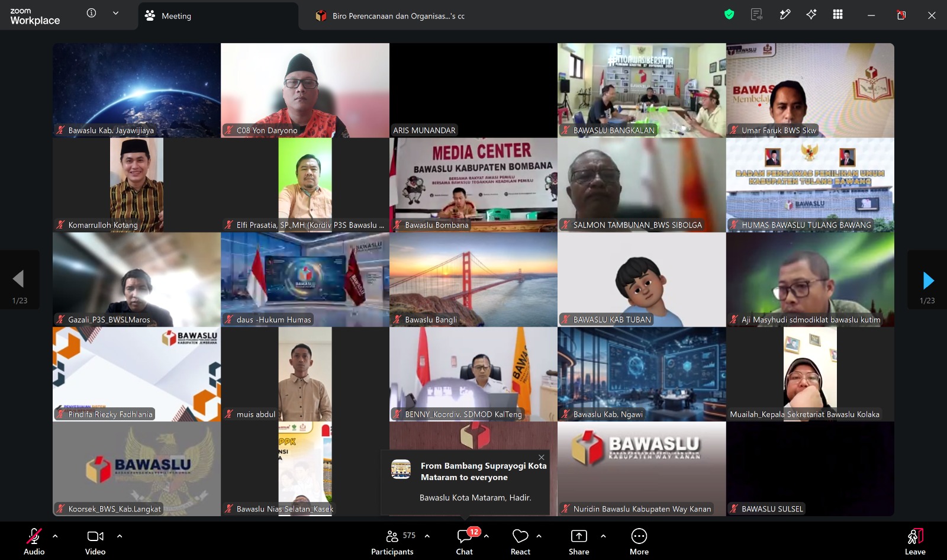Expand chat options caret
The image size is (947, 560).
487,536
